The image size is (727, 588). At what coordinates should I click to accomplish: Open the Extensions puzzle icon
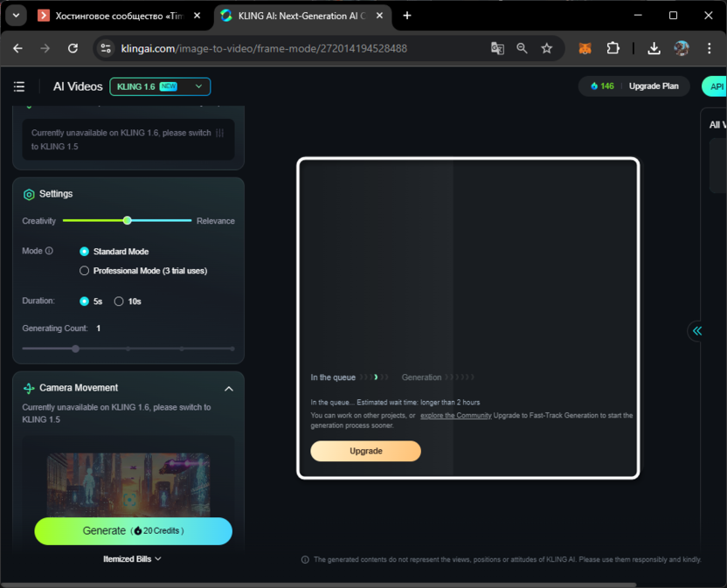click(x=613, y=48)
